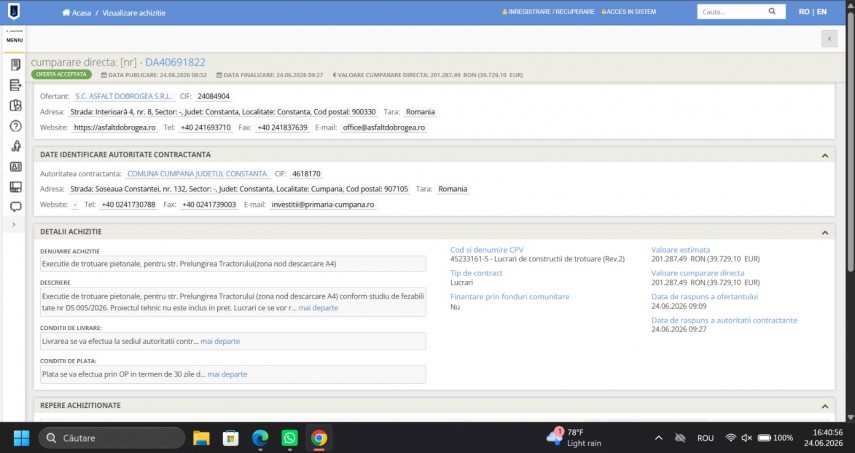The height and width of the screenshot is (453, 855).
Task: Select authority CIF 4618170
Action: point(306,174)
